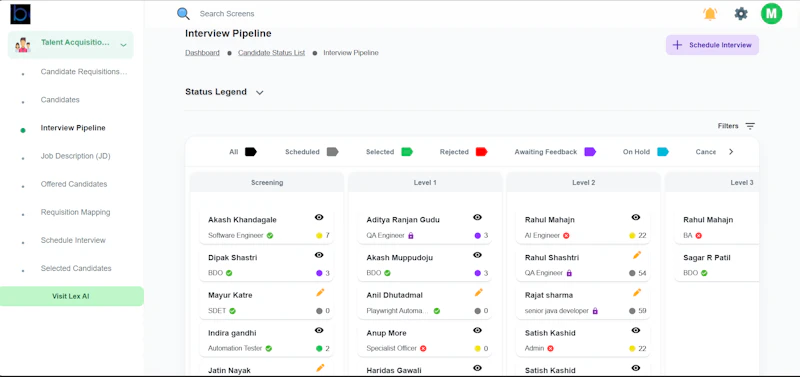The width and height of the screenshot is (800, 377).
Task: Open the Filters icon
Action: point(750,126)
